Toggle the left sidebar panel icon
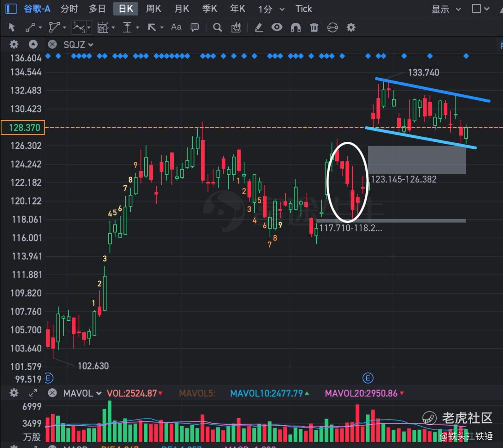This screenshot has height=448, width=503. tap(11, 9)
